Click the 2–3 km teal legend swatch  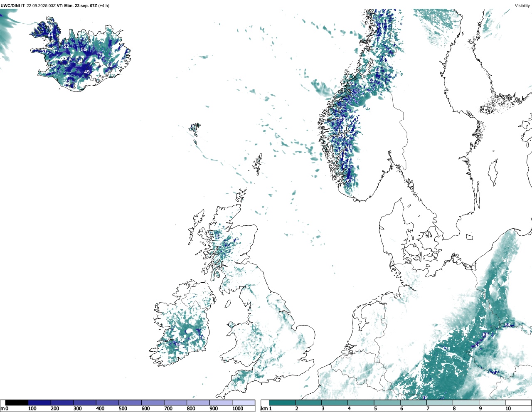308,403
